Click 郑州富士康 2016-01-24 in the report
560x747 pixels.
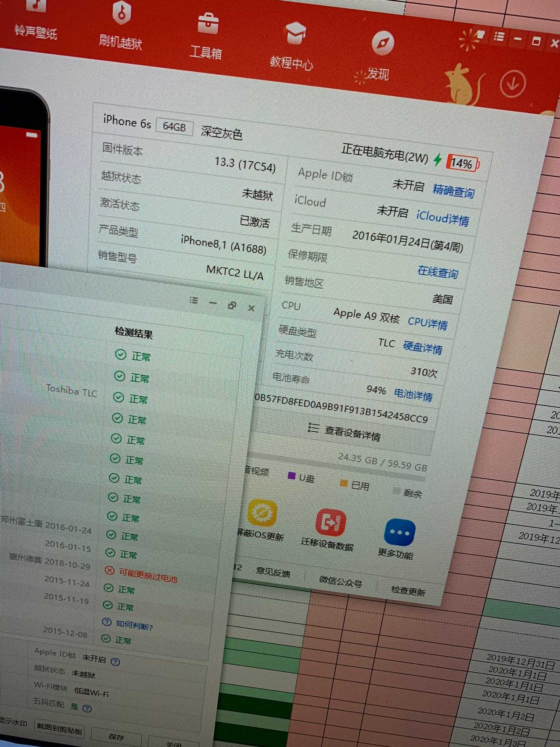pyautogui.click(x=46, y=524)
